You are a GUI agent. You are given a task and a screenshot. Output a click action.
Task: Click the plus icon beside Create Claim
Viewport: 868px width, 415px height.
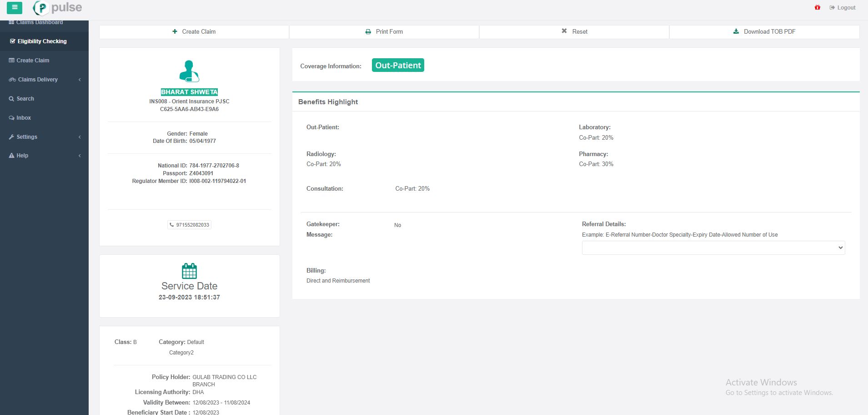(x=175, y=32)
